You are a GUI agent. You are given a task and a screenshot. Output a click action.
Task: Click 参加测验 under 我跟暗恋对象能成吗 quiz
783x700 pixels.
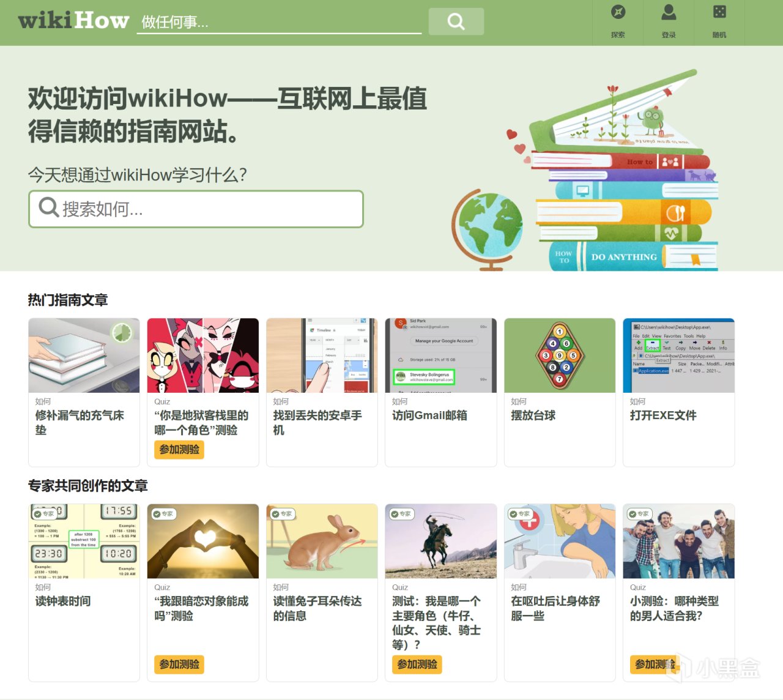179,665
